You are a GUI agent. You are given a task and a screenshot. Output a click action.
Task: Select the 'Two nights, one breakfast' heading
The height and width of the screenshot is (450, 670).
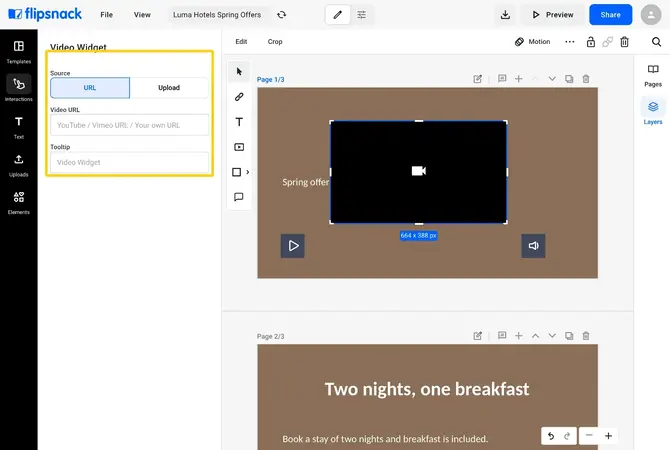(427, 389)
